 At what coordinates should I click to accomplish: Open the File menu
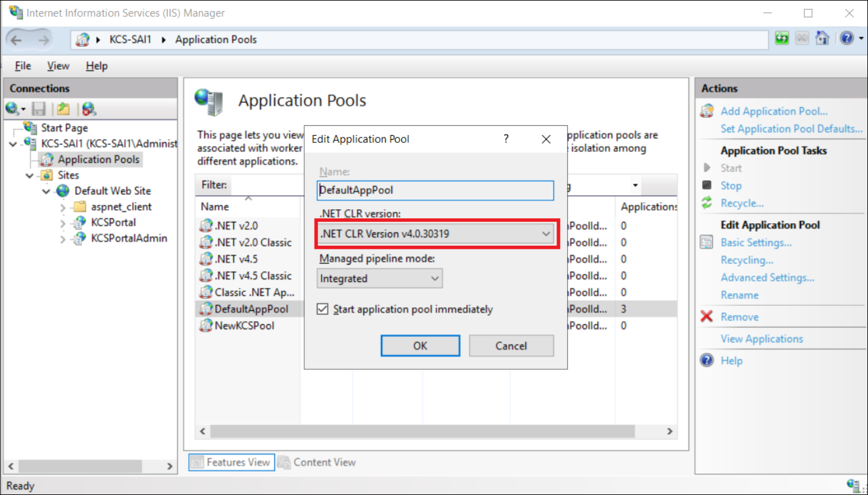click(x=23, y=66)
